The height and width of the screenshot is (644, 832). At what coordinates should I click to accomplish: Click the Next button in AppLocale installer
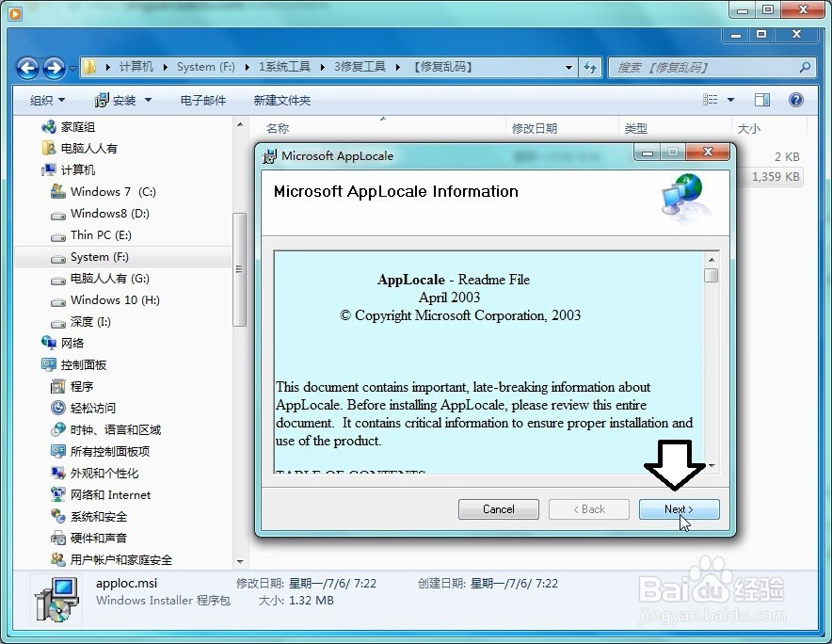[x=680, y=509]
